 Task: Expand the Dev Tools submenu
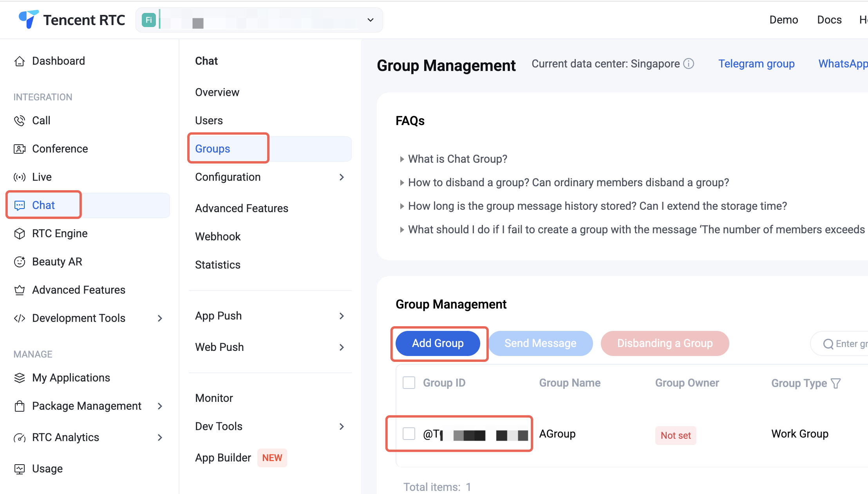pos(342,427)
